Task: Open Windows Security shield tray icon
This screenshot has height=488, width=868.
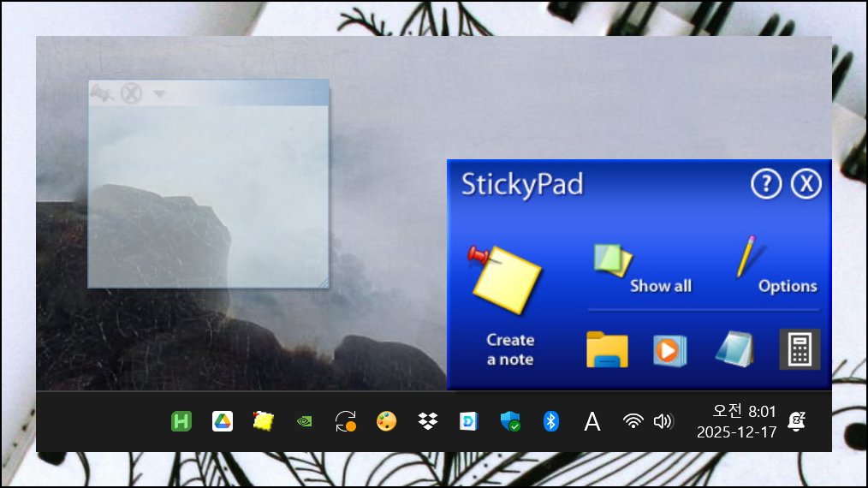Action: click(509, 421)
